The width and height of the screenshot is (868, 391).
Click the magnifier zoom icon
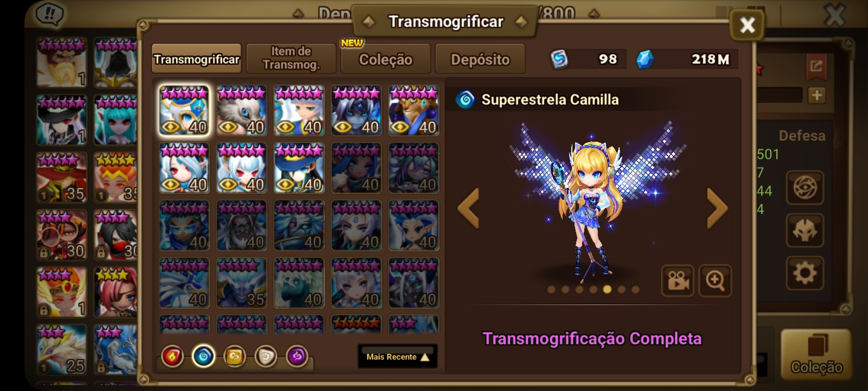tap(715, 281)
